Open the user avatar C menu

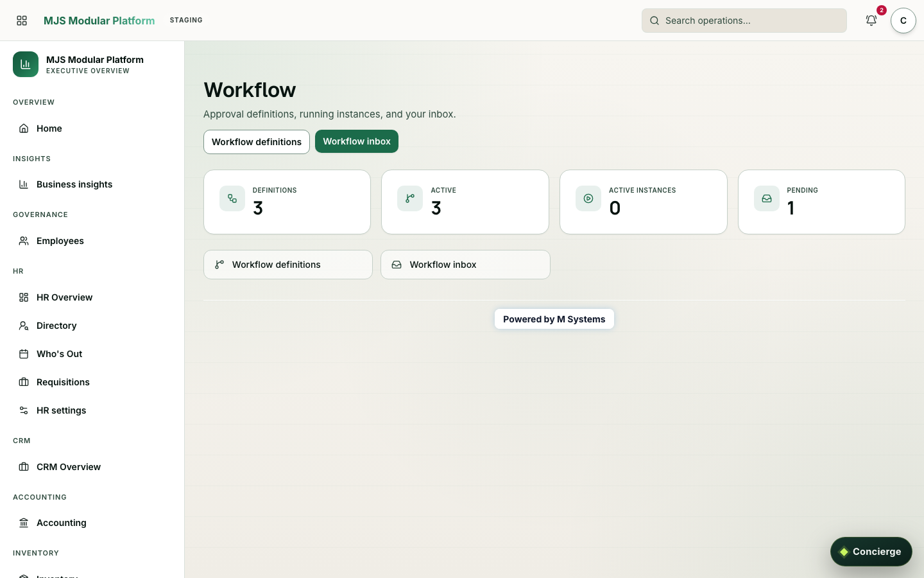point(903,21)
